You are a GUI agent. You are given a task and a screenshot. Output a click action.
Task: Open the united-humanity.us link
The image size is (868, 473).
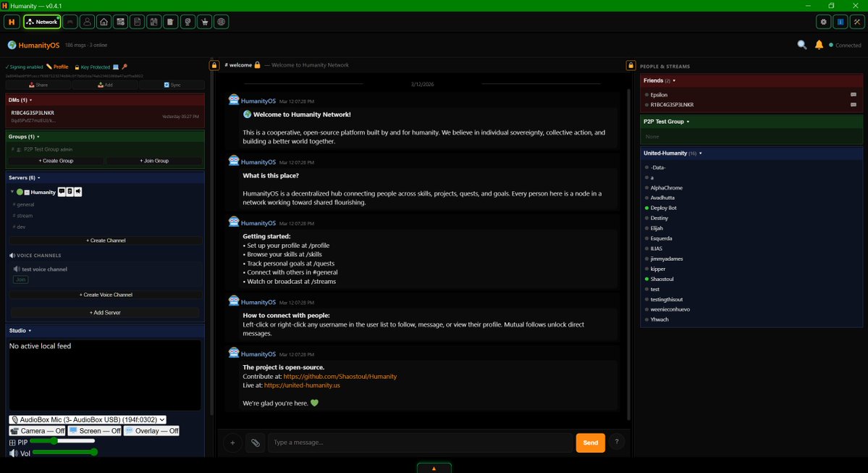tap(302, 385)
